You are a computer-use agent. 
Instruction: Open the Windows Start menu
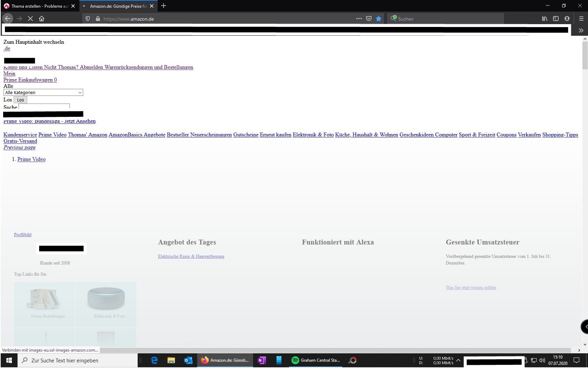[x=9, y=360]
